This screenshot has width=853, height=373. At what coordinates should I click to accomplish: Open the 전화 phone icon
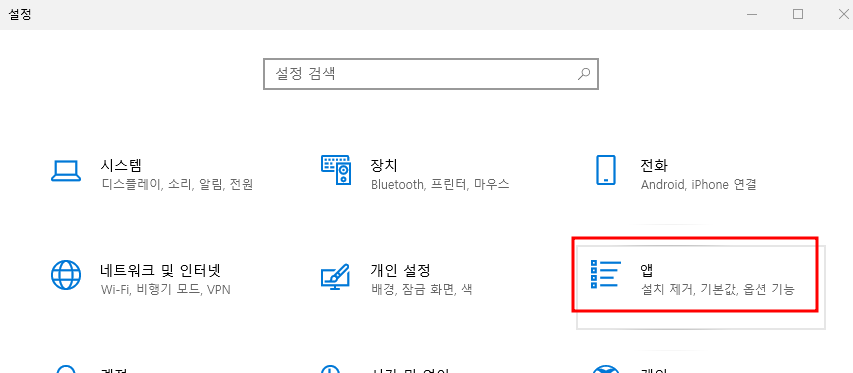coord(605,170)
